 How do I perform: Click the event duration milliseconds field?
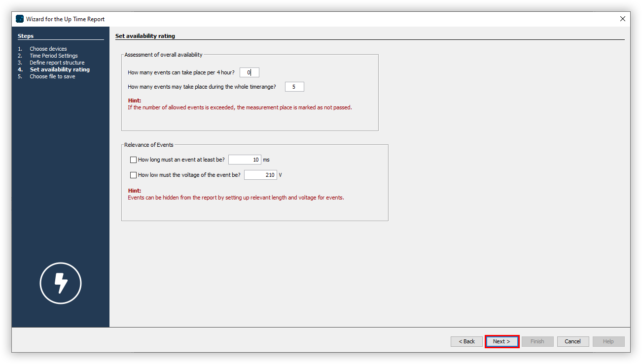point(245,159)
